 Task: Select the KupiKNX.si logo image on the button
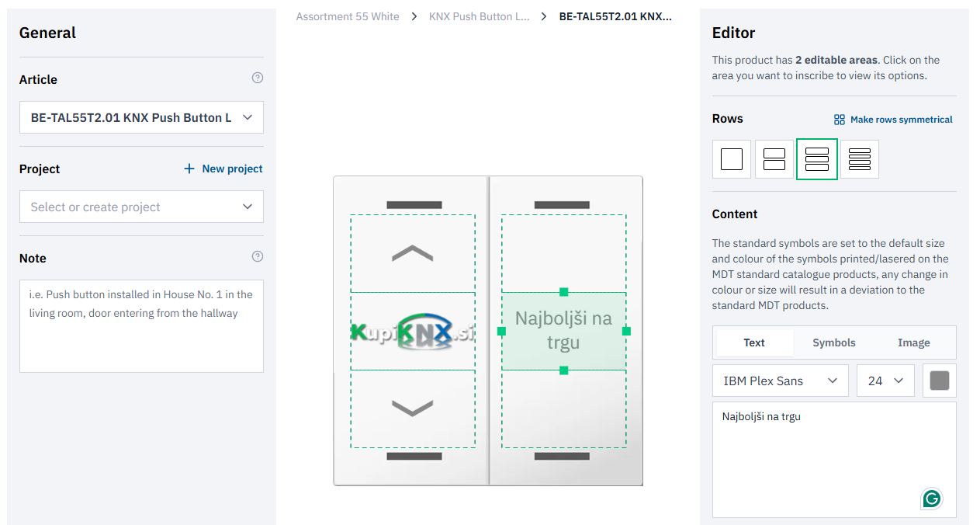tap(412, 332)
